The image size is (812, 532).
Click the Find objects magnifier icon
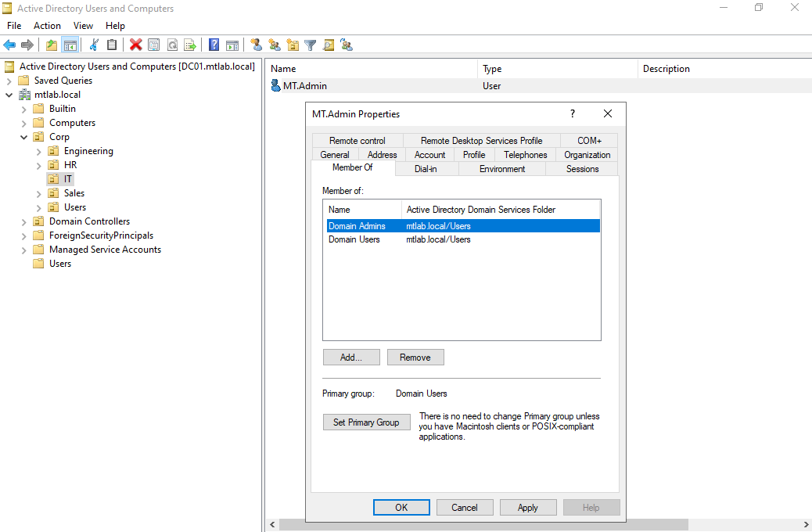point(329,45)
